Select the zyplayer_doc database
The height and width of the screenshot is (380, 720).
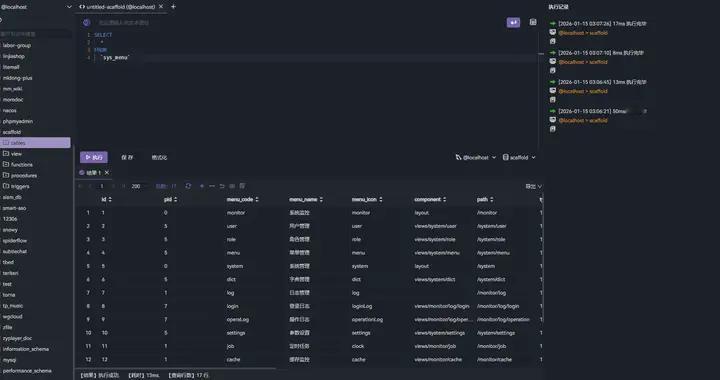17,338
